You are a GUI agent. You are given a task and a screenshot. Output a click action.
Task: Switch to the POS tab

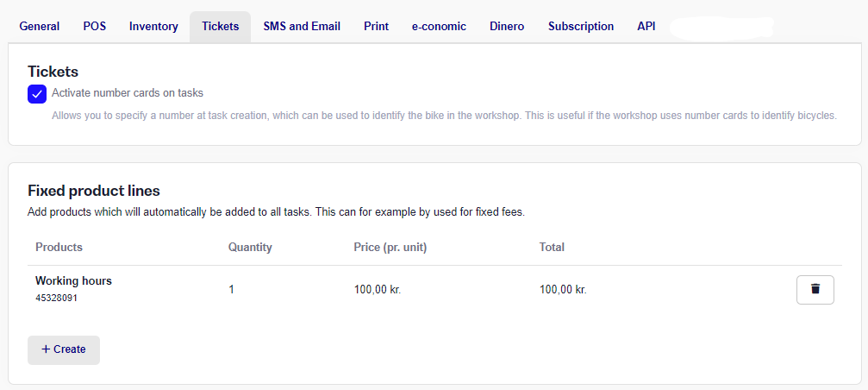pos(95,26)
